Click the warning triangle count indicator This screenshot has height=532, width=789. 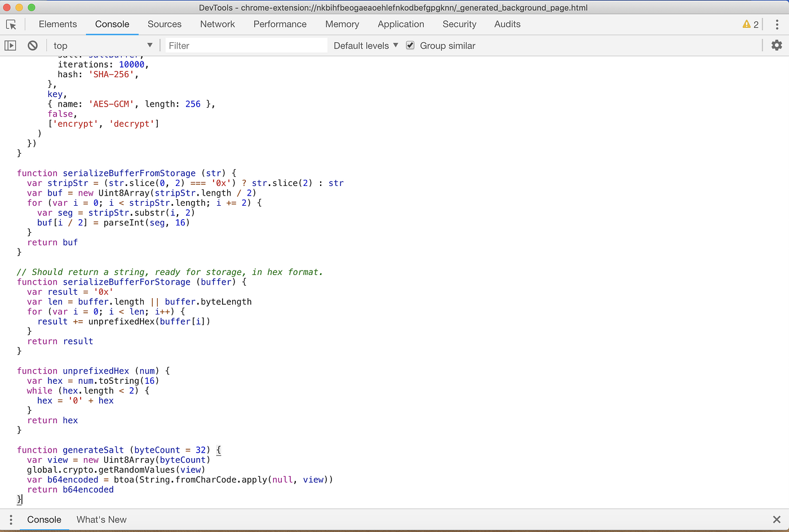pyautogui.click(x=751, y=24)
